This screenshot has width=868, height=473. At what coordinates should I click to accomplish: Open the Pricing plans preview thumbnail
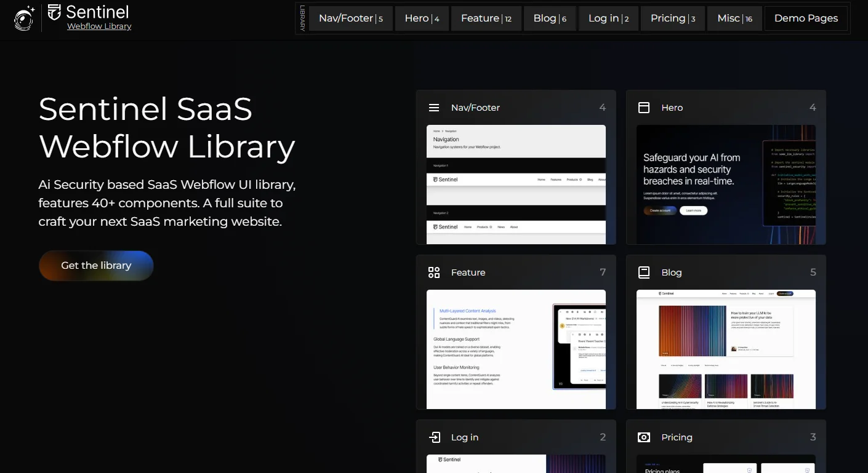click(x=726, y=464)
